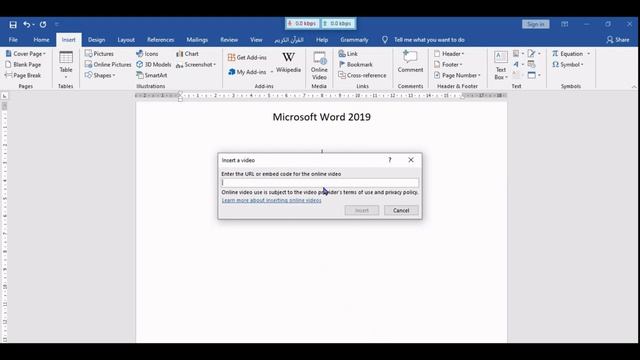Click the Microsoft Word 2019 heading text
The image size is (640, 360).
[x=322, y=117]
